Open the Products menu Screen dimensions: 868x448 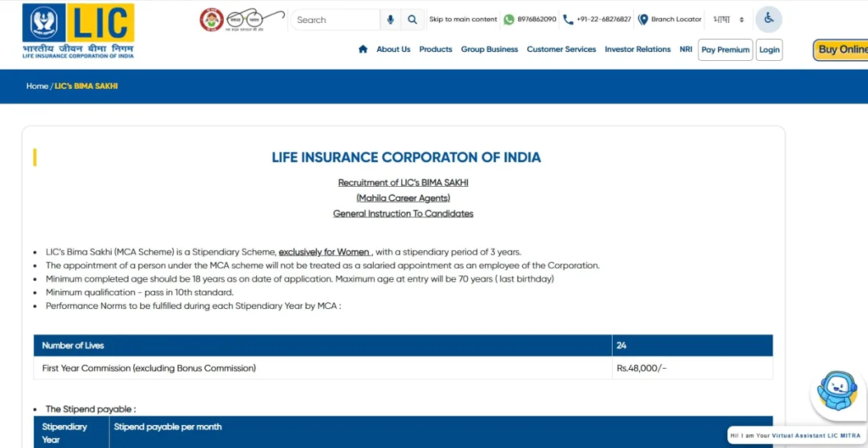point(436,49)
